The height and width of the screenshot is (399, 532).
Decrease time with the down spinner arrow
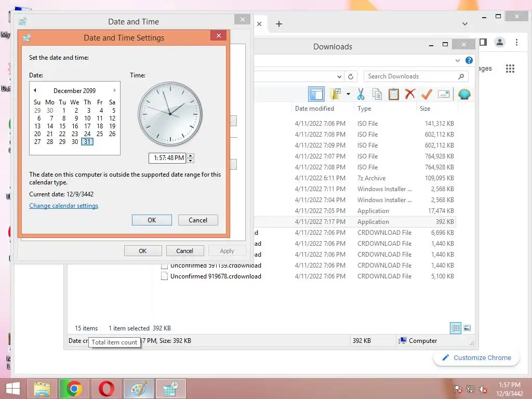(190, 161)
